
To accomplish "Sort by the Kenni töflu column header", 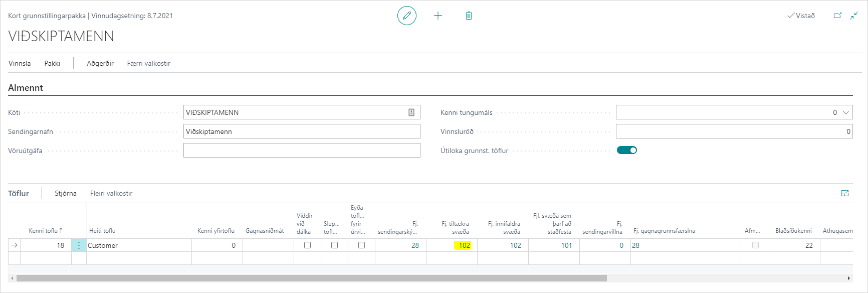I will click(45, 231).
